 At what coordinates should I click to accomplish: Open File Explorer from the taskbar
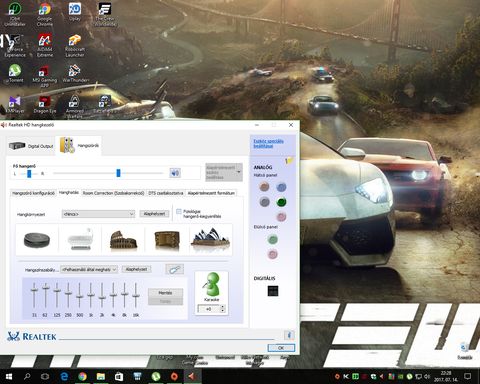point(101,377)
